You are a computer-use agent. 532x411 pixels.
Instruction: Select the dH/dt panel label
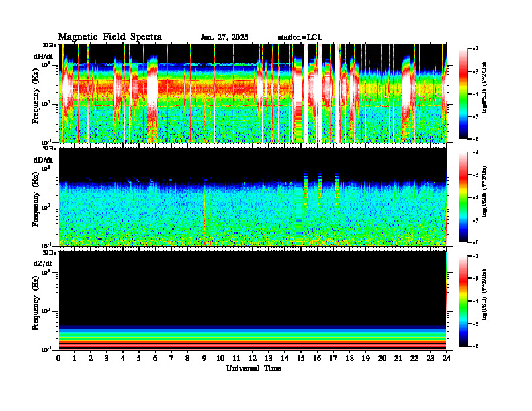point(43,56)
